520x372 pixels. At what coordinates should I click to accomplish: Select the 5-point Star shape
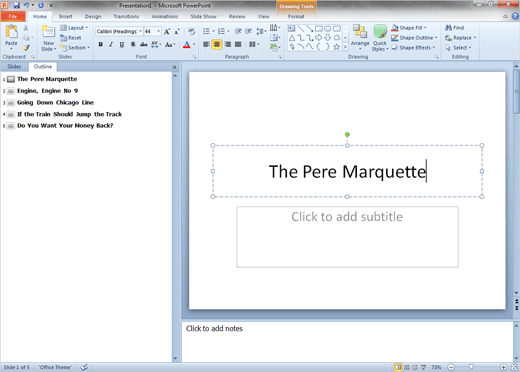point(337,47)
